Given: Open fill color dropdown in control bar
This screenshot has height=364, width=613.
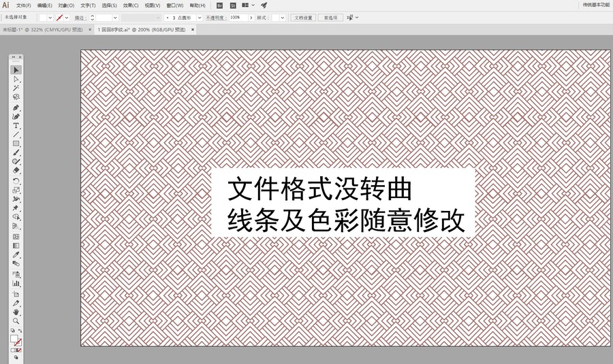Looking at the screenshot, I should (50, 18).
